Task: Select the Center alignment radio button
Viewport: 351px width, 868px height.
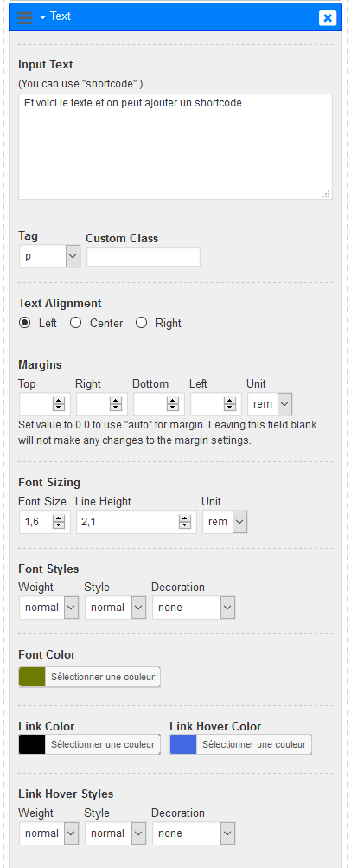Action: click(76, 323)
